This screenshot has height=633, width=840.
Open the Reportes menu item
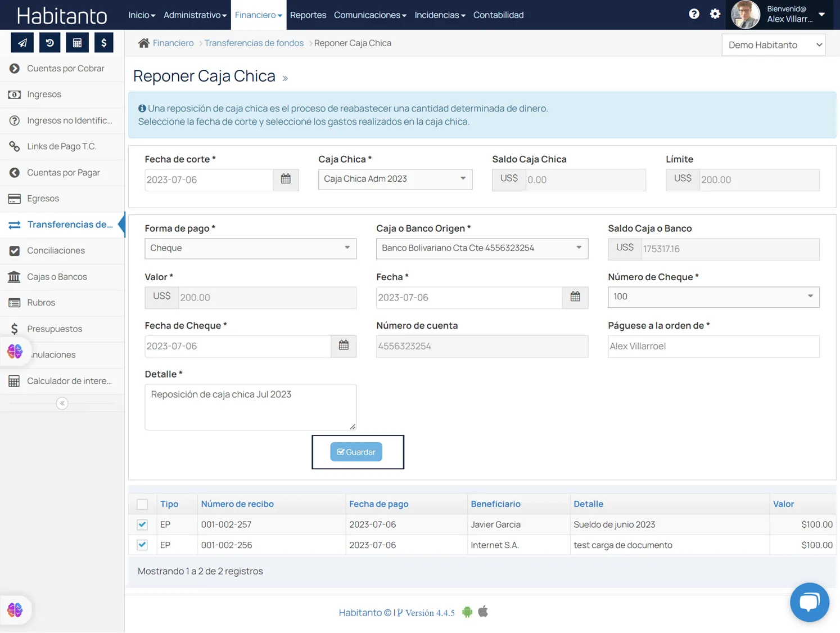pyautogui.click(x=308, y=15)
